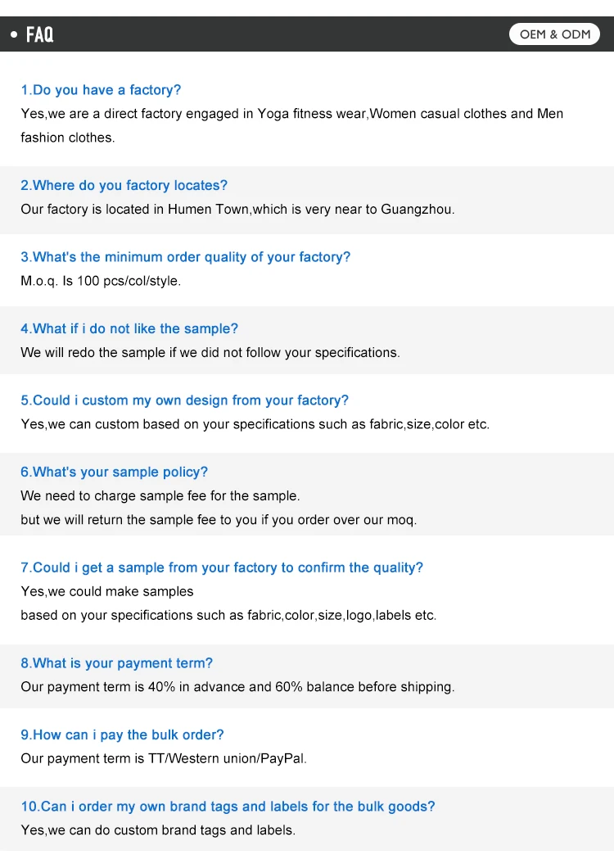Click the bullet dot beside FAQ
Image resolution: width=614 pixels, height=868 pixels.
click(x=14, y=34)
